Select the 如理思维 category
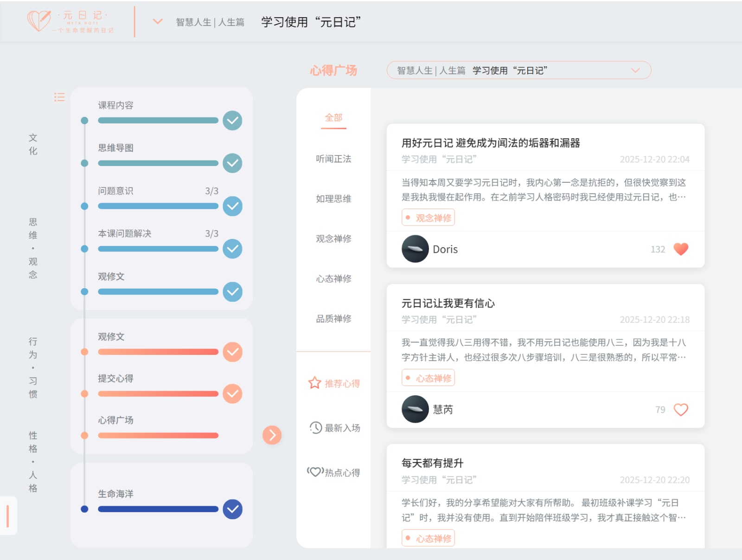Image resolution: width=742 pixels, height=560 pixels. pyautogui.click(x=333, y=199)
